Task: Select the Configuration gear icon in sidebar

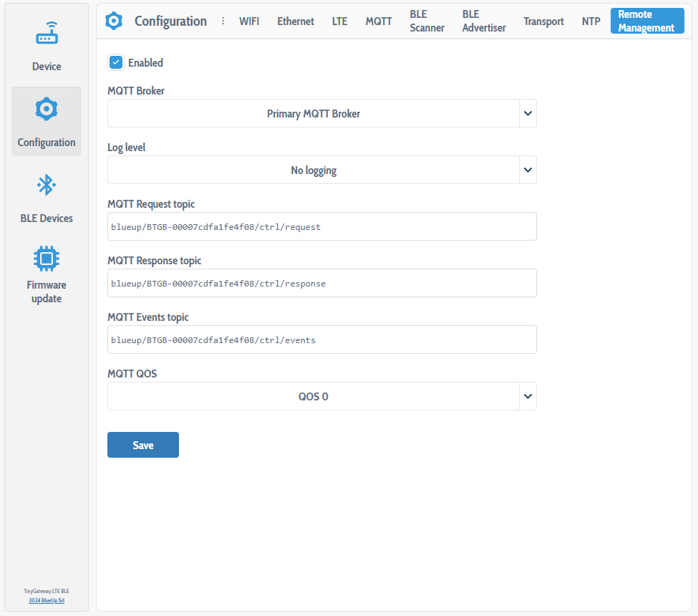Action: point(47,109)
